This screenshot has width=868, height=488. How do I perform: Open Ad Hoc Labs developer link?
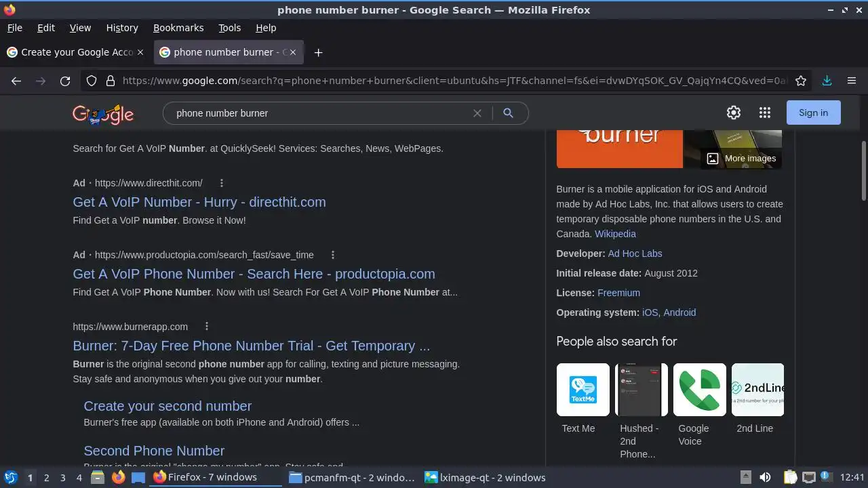pyautogui.click(x=635, y=253)
